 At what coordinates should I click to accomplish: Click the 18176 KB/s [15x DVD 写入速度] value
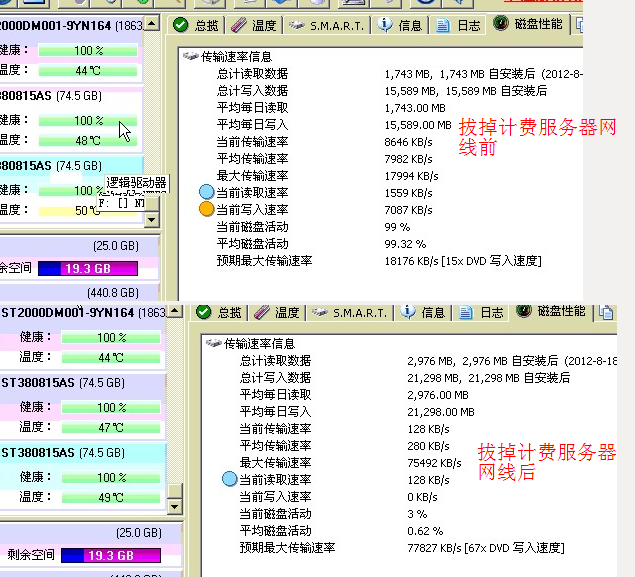tap(463, 261)
